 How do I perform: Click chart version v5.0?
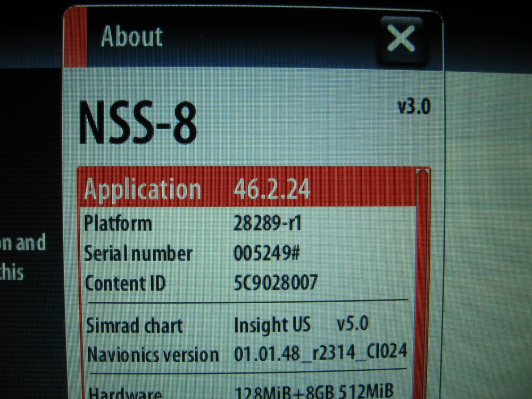tap(353, 323)
